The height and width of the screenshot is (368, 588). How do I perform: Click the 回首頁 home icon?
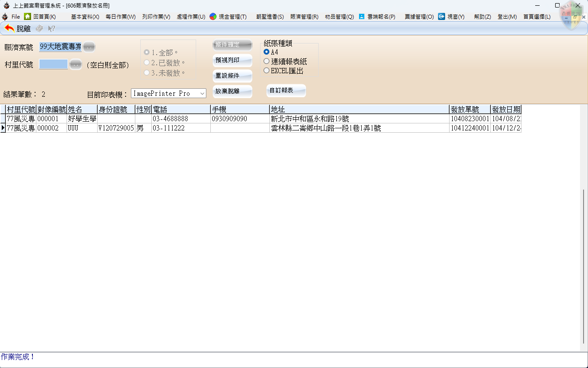(x=28, y=16)
